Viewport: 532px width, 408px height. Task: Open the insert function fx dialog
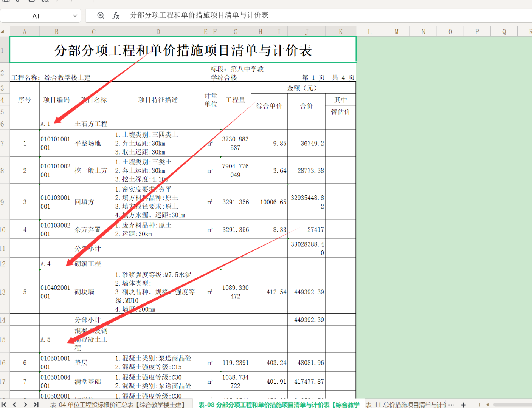(x=116, y=15)
